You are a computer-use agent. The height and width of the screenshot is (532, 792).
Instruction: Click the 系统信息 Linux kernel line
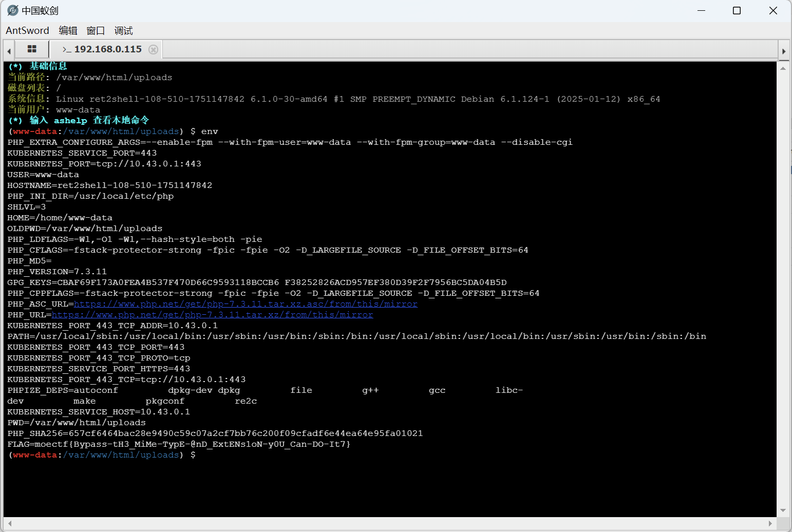[x=334, y=99]
